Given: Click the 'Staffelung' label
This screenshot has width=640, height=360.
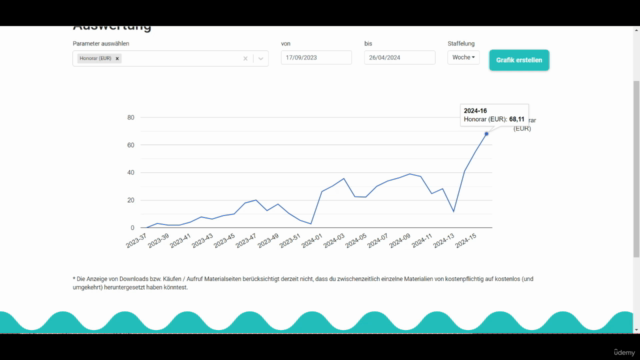Looking at the screenshot, I should point(461,44).
